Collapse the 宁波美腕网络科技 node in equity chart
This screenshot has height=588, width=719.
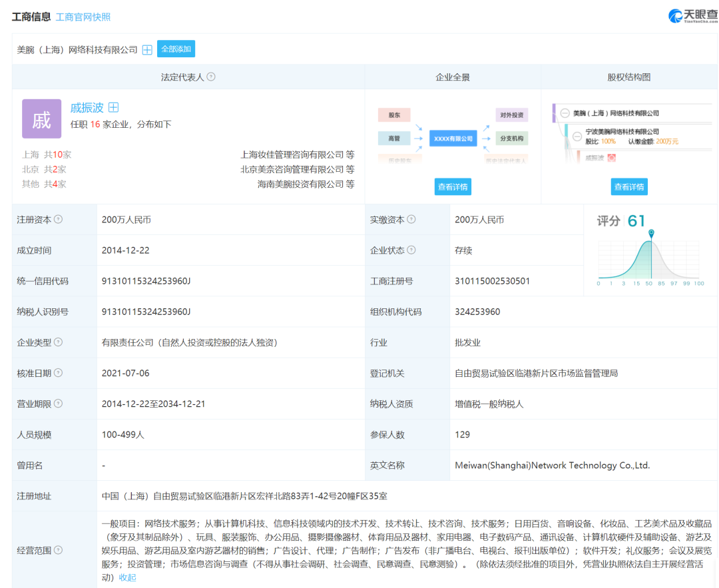[x=577, y=137]
